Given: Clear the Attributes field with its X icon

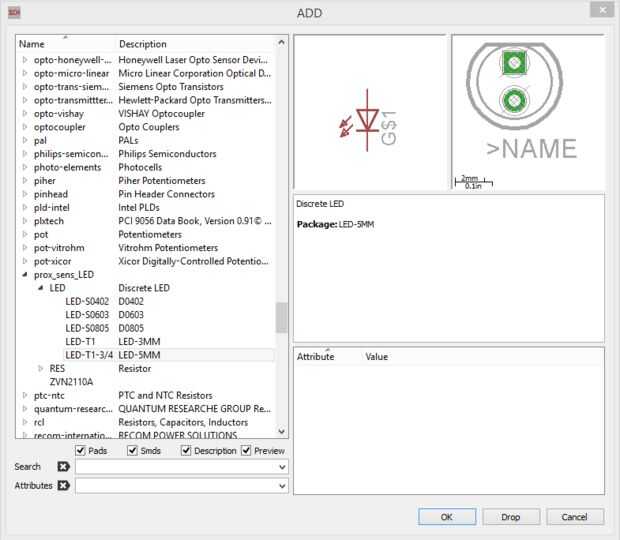Looking at the screenshot, I should (x=63, y=485).
